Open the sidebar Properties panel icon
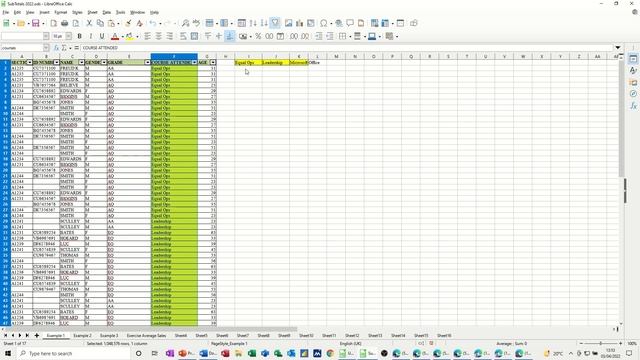 pos(633,59)
